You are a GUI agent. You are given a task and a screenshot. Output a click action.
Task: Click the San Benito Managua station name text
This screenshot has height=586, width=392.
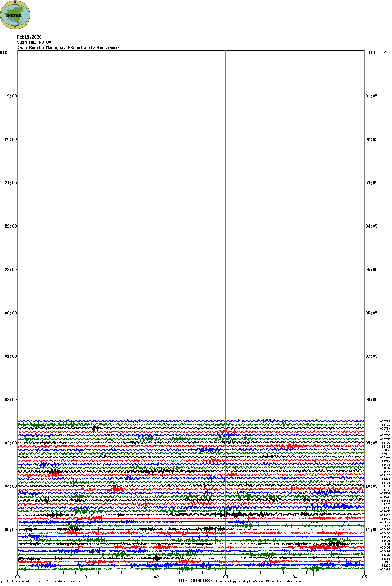coord(68,48)
